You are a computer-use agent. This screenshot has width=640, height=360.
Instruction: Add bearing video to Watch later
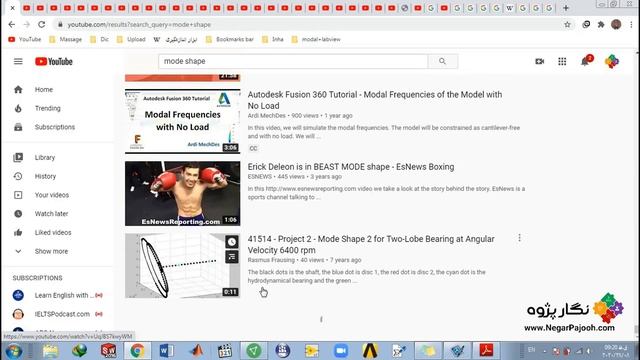click(x=232, y=242)
